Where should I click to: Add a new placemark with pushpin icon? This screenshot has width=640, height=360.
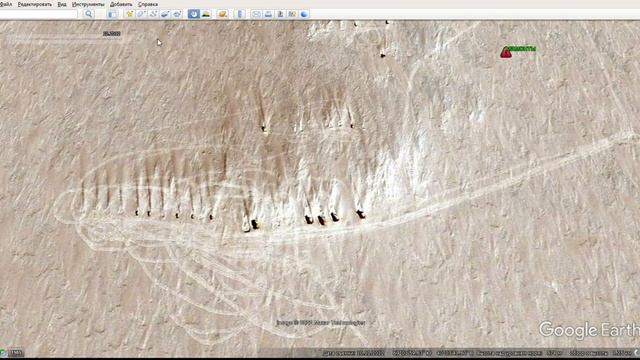tap(130, 14)
